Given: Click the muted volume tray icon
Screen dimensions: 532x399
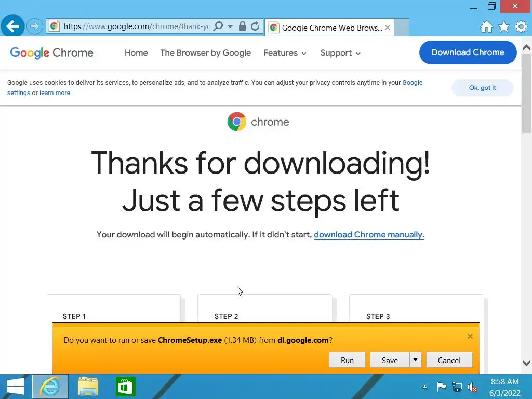Looking at the screenshot, I should click(x=473, y=387).
